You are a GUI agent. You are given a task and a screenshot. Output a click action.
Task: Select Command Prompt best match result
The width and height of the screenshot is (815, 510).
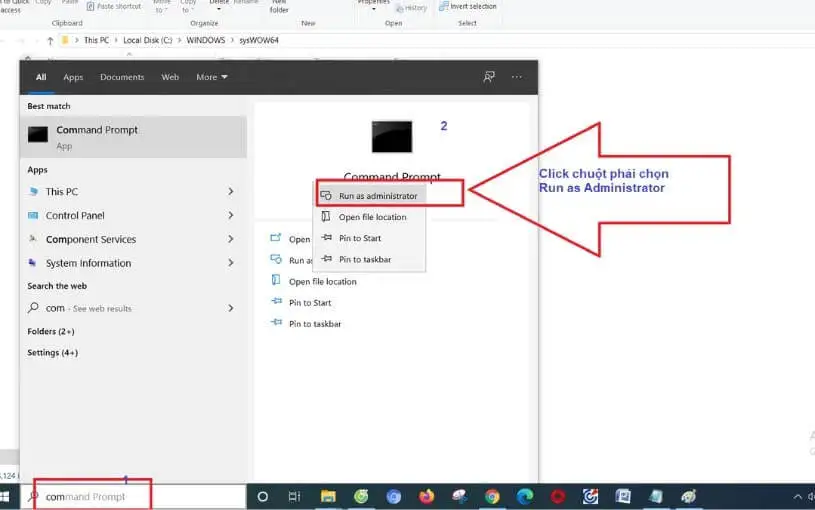click(133, 137)
